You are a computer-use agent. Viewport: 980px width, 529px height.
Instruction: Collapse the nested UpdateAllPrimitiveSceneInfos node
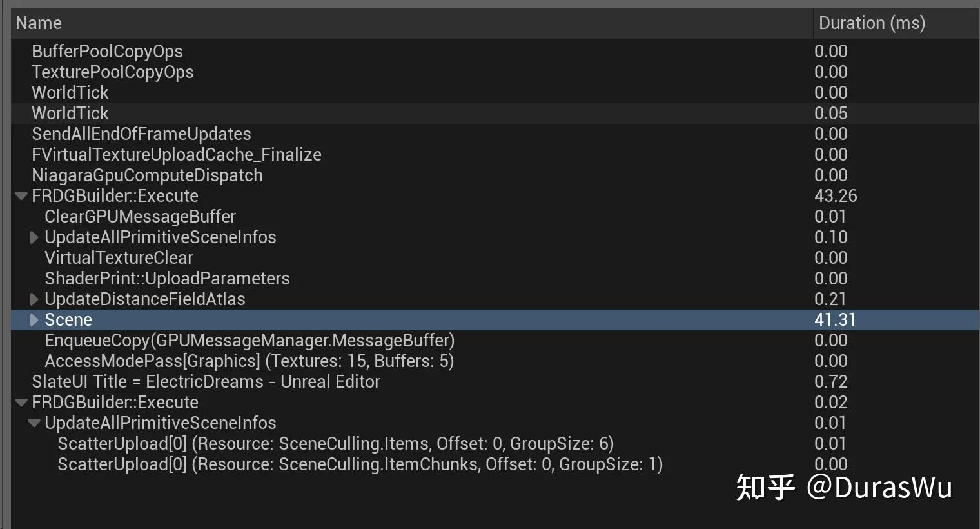tap(34, 423)
